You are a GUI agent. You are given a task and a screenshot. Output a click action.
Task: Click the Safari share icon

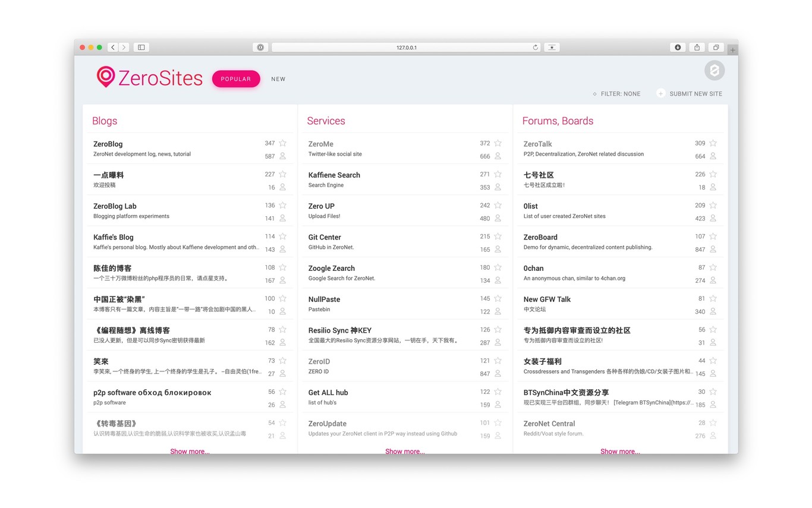(x=697, y=48)
